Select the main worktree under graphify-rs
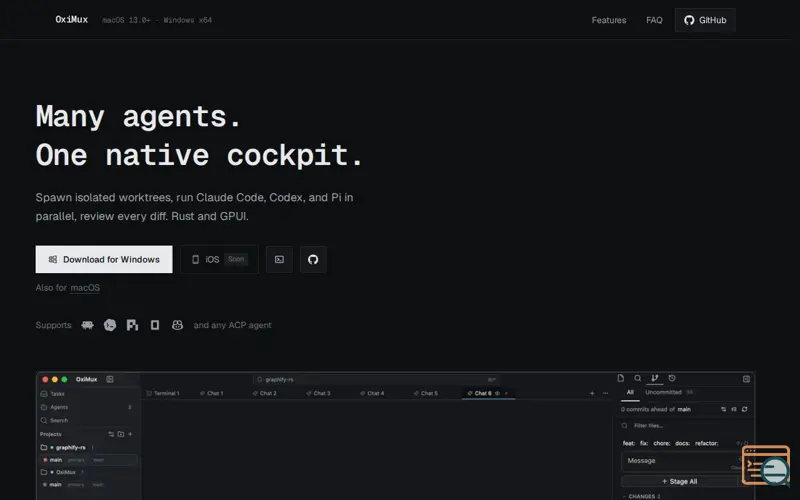 [x=88, y=460]
